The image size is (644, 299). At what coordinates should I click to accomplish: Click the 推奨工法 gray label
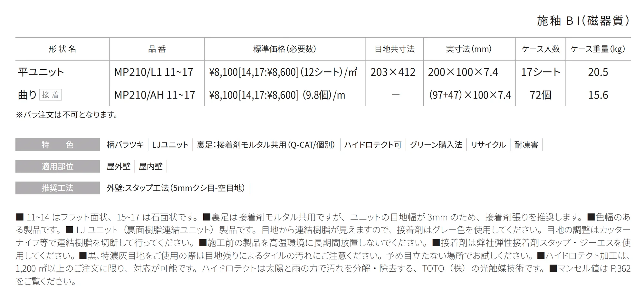(58, 188)
